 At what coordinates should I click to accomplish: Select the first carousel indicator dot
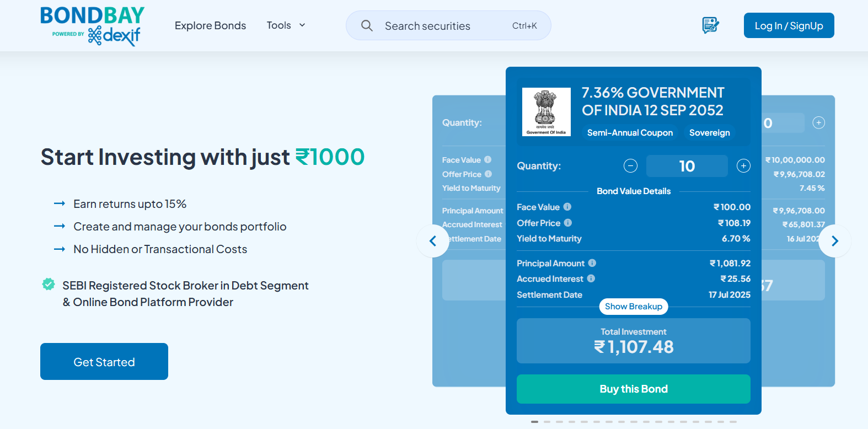point(534,422)
